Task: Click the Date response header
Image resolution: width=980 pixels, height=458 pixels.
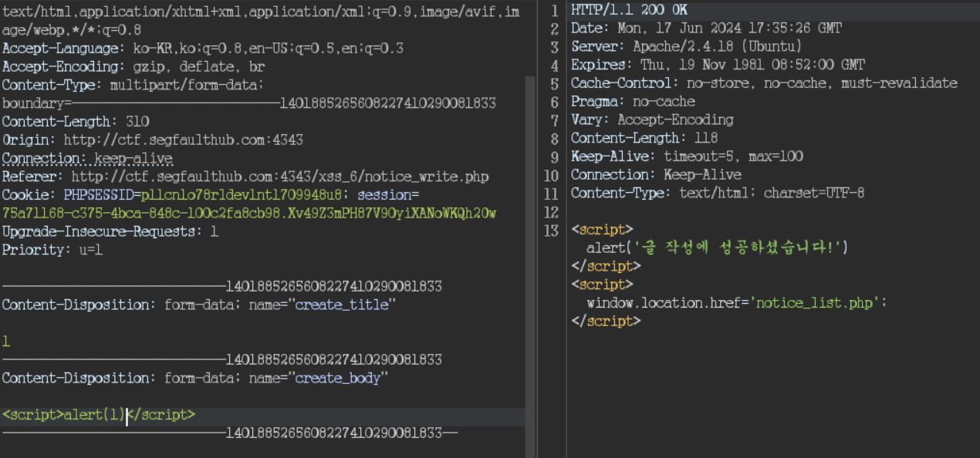Action: 706,29
